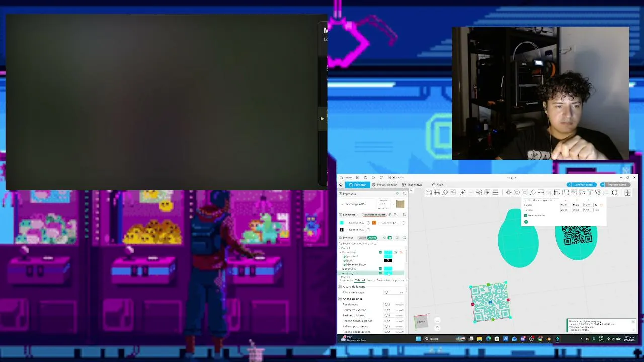Select the Move gizmo tool
Image resolution: width=644 pixels, height=362 pixels.
tap(509, 192)
